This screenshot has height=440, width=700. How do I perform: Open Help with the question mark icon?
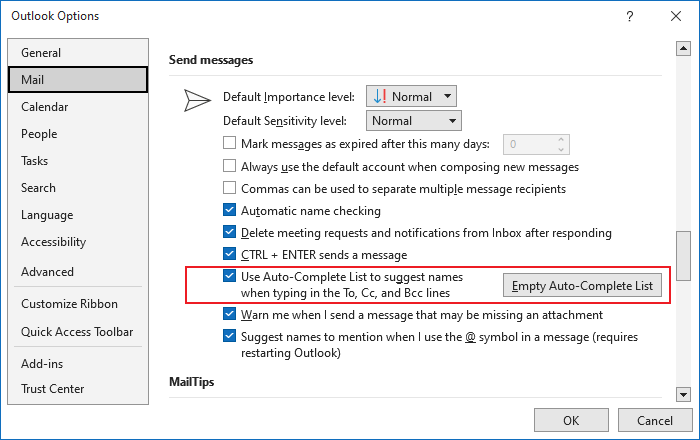(629, 17)
